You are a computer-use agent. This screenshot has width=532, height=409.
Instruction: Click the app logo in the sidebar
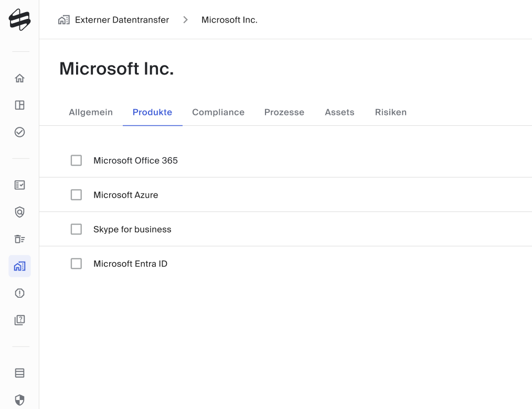[x=20, y=20]
